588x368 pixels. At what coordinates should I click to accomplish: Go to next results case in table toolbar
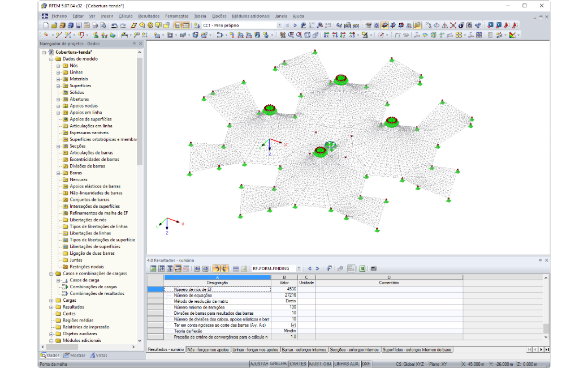point(317,268)
